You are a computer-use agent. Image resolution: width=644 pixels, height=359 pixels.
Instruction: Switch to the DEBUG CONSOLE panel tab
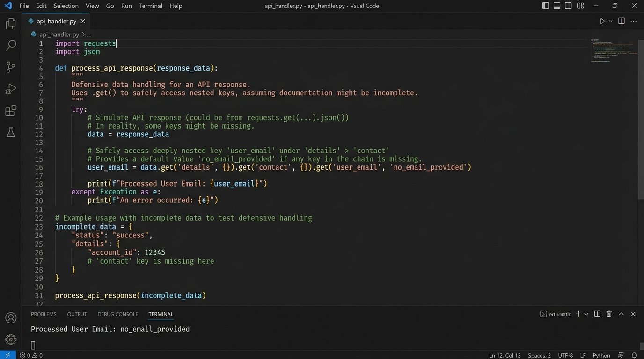click(x=117, y=314)
